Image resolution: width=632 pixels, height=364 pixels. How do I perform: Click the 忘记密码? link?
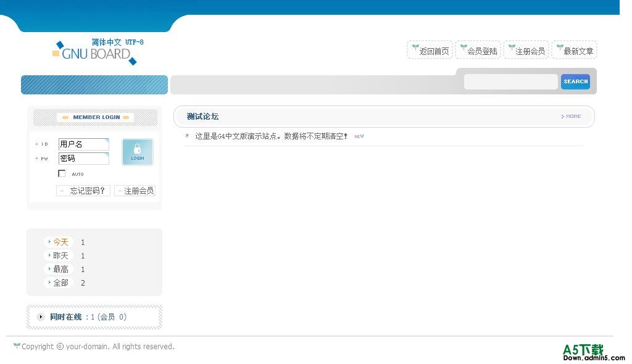tap(85, 191)
